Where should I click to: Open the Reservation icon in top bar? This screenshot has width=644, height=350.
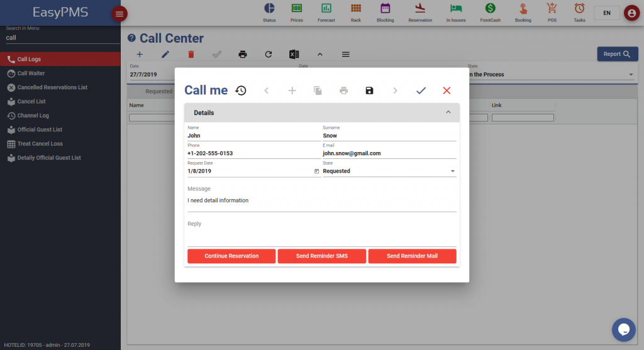[420, 13]
